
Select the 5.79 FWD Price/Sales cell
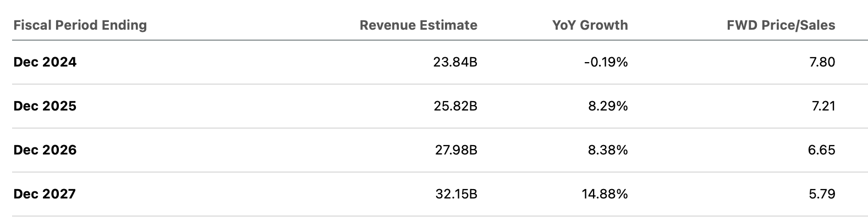tap(822, 194)
